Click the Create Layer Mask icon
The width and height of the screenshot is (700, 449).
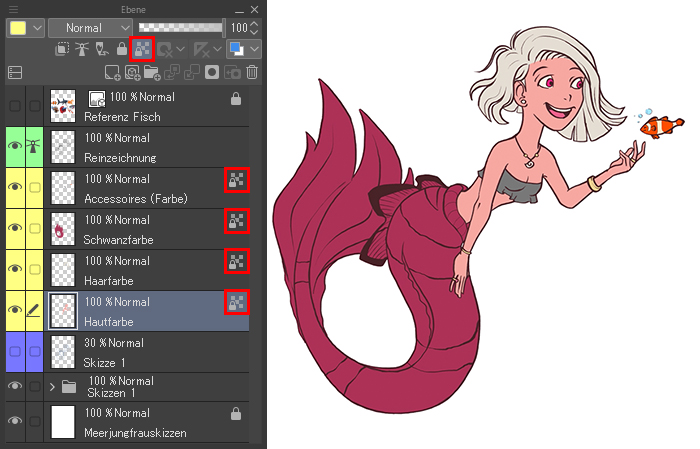point(212,73)
